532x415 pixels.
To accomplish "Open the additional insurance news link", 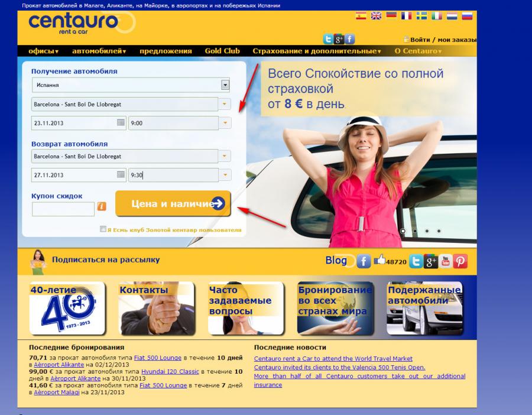I will click(359, 380).
